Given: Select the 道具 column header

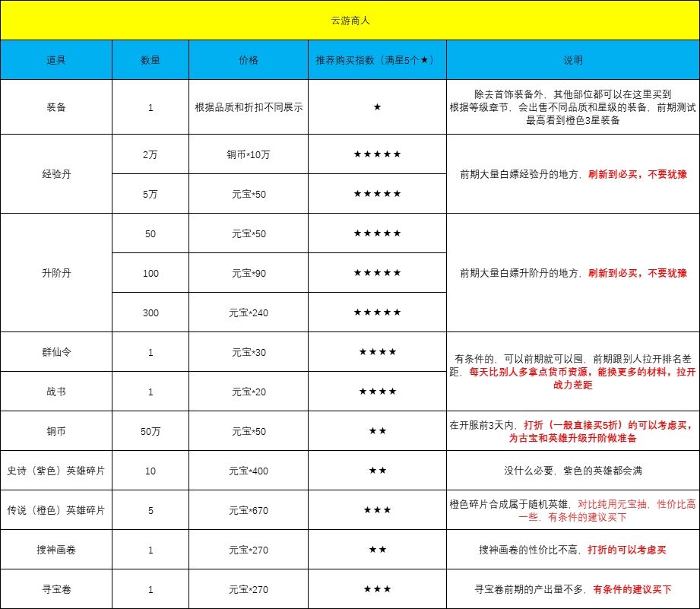Looking at the screenshot, I should pyautogui.click(x=56, y=60).
